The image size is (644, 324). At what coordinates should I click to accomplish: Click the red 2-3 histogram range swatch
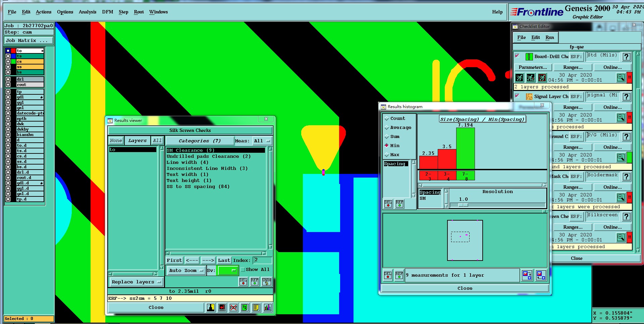coord(428,176)
